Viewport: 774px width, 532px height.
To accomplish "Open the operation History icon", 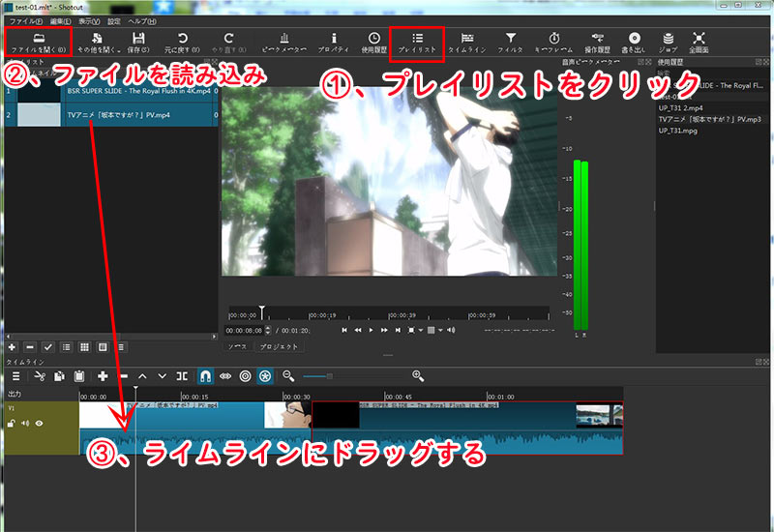I will click(597, 38).
